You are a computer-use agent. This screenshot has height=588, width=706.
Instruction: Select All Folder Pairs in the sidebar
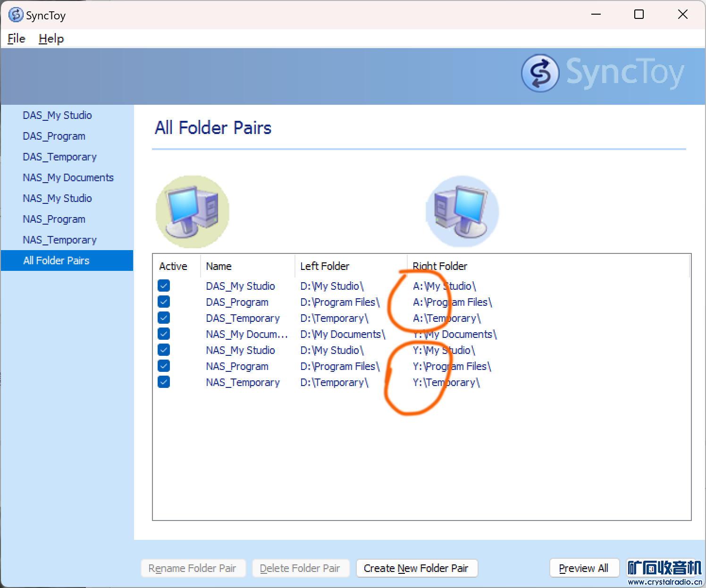coord(67,260)
